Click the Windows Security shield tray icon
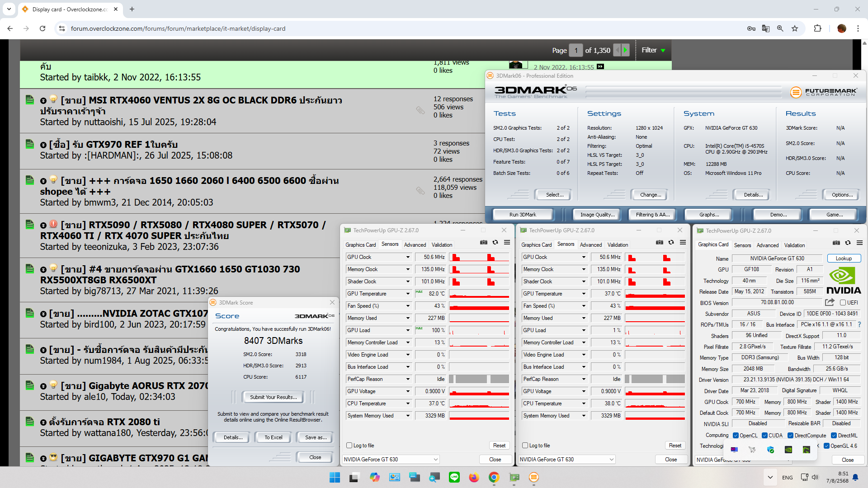The height and width of the screenshot is (488, 868). click(x=770, y=450)
